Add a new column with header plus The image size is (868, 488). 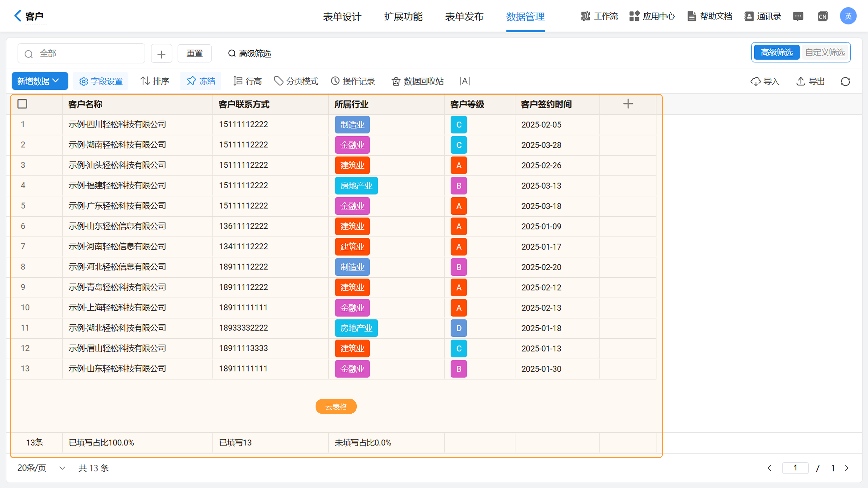pos(628,104)
